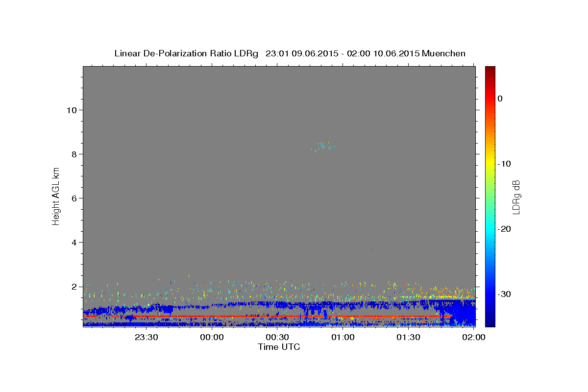Click the dark blue bottom of colorbar
588x392 pixels.
click(490, 321)
